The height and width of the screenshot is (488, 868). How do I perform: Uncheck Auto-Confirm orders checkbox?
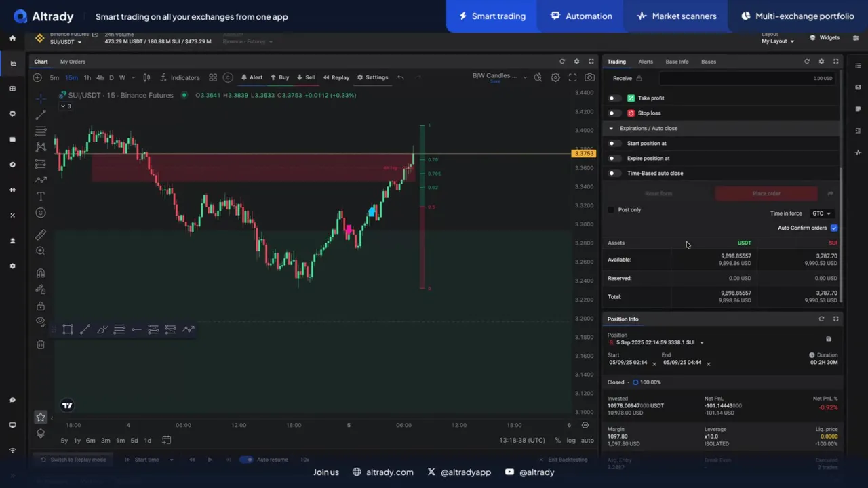834,228
